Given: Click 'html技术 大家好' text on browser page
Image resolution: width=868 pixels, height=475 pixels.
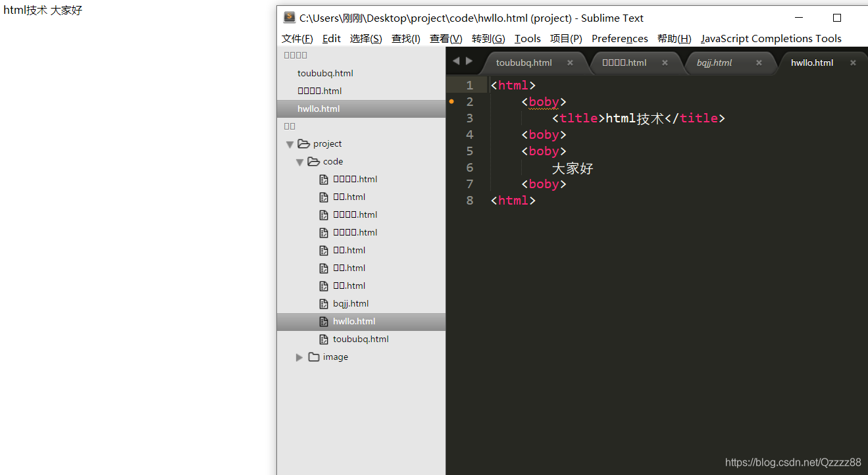Looking at the screenshot, I should [x=43, y=11].
